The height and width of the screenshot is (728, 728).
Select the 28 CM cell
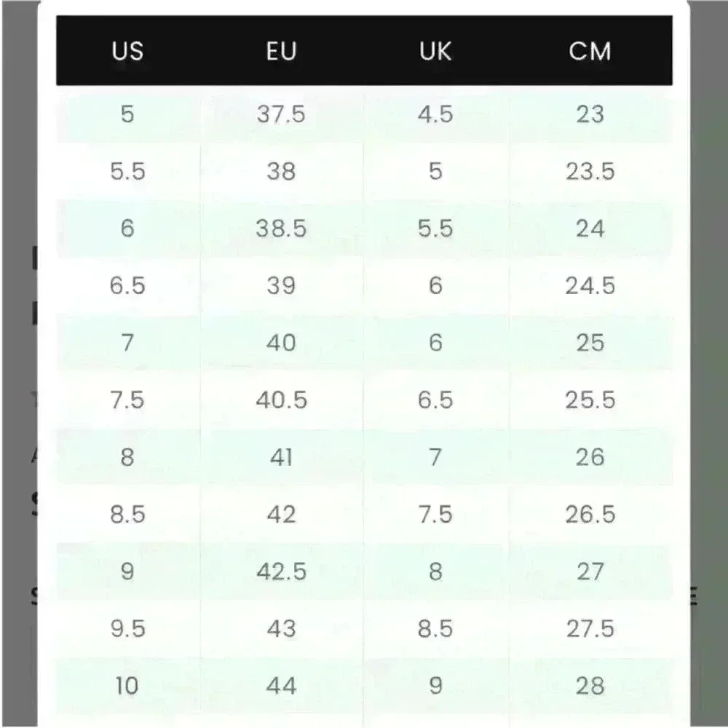coord(590,686)
